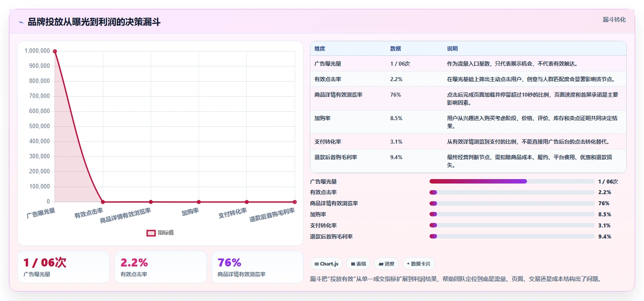644x301 pixels.
Task: Click the 数据 column header
Action: pyautogui.click(x=395, y=49)
